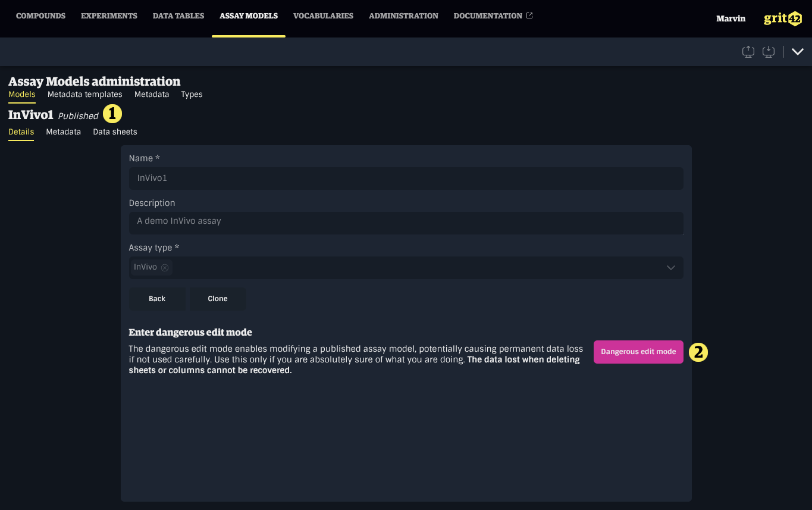Click the download/import icon in toolbar
812x510 pixels.
coord(769,52)
